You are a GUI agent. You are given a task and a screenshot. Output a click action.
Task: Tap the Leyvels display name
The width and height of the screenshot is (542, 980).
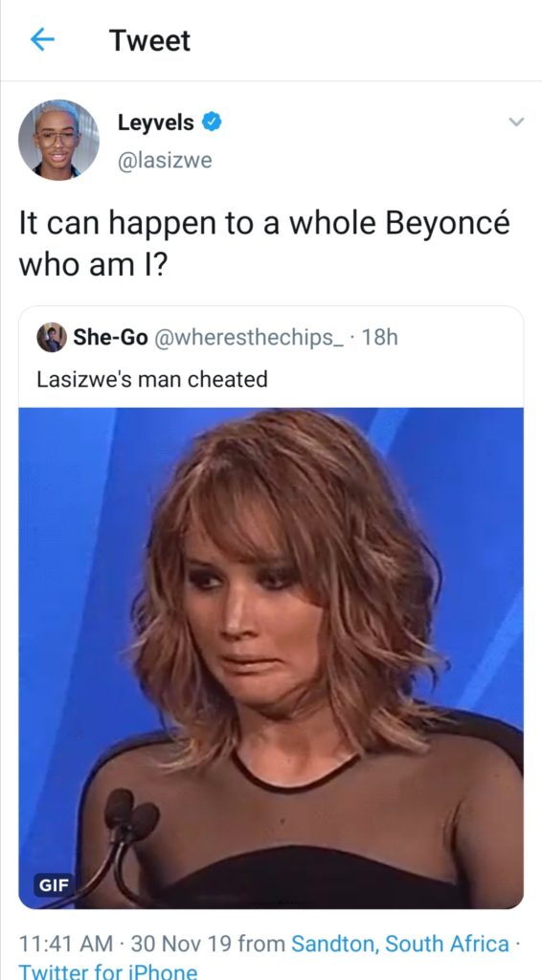156,122
